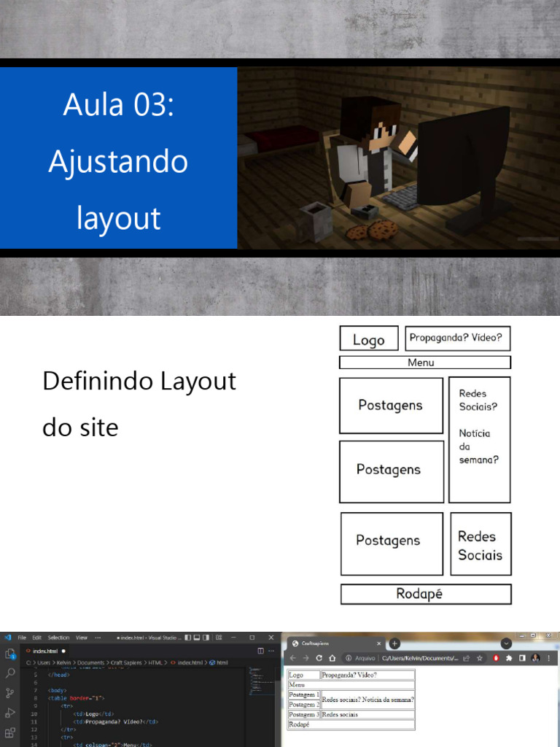Toggle the secondary side bar layout icon
This screenshot has width=560, height=747.
click(206, 638)
